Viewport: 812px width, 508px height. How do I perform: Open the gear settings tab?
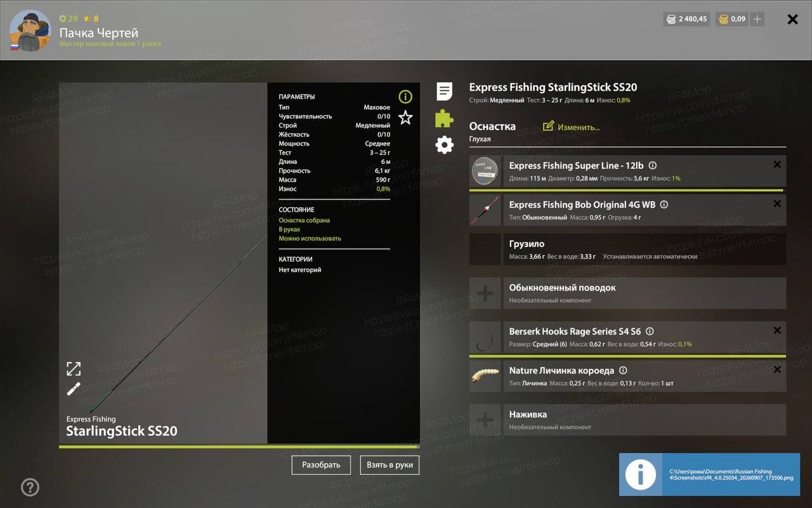[445, 145]
